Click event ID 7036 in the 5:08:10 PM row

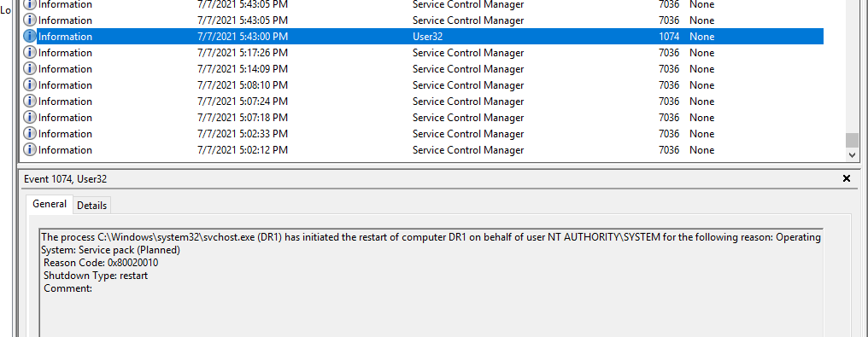point(669,85)
